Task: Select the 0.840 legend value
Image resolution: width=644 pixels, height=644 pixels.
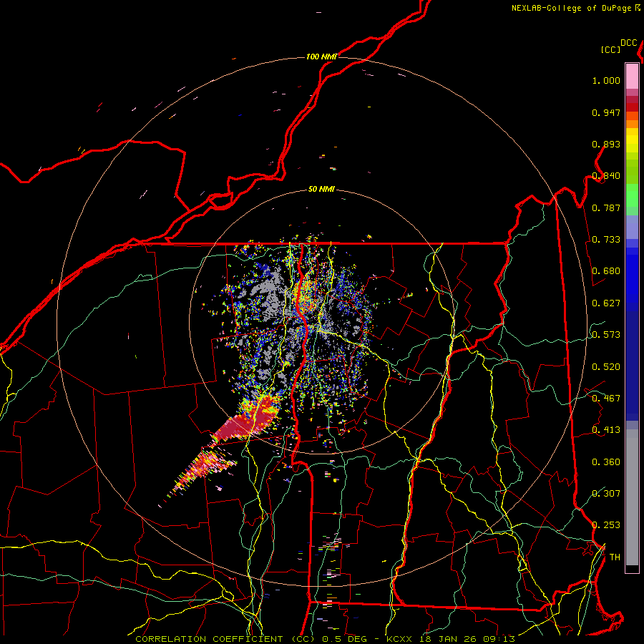Action: click(x=606, y=176)
